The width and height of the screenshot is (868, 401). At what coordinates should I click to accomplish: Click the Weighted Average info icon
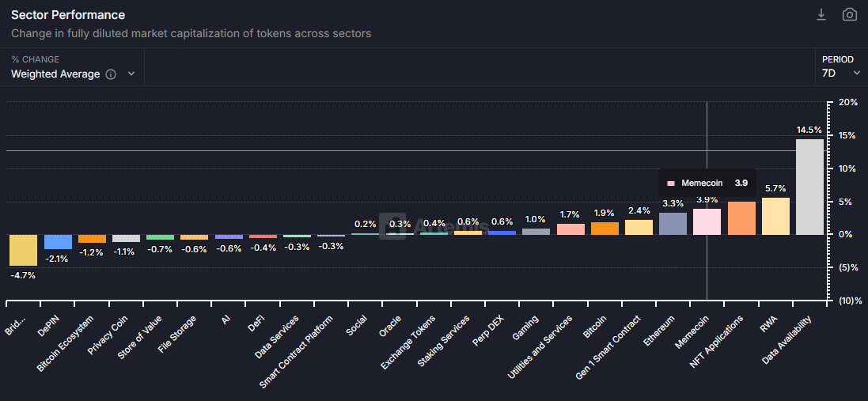111,74
